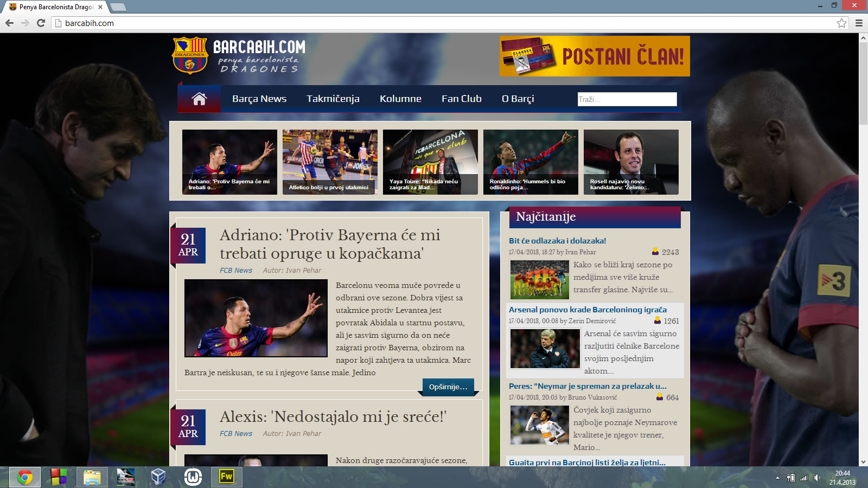Open the game icon in the taskbar

126,477
